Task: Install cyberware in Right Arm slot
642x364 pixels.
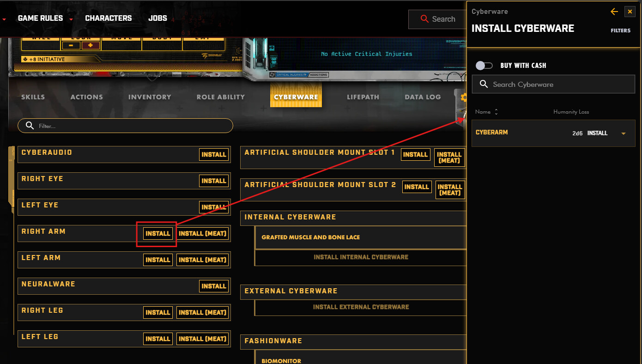Action: [158, 234]
